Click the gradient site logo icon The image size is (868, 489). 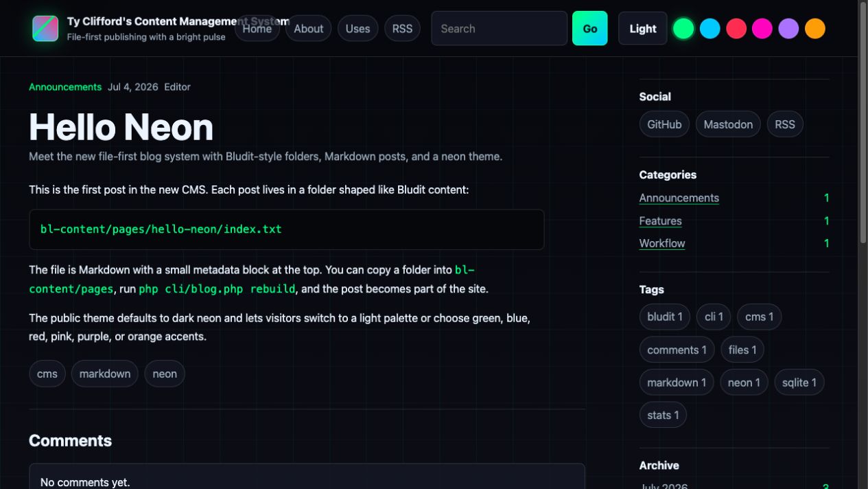[x=45, y=29]
